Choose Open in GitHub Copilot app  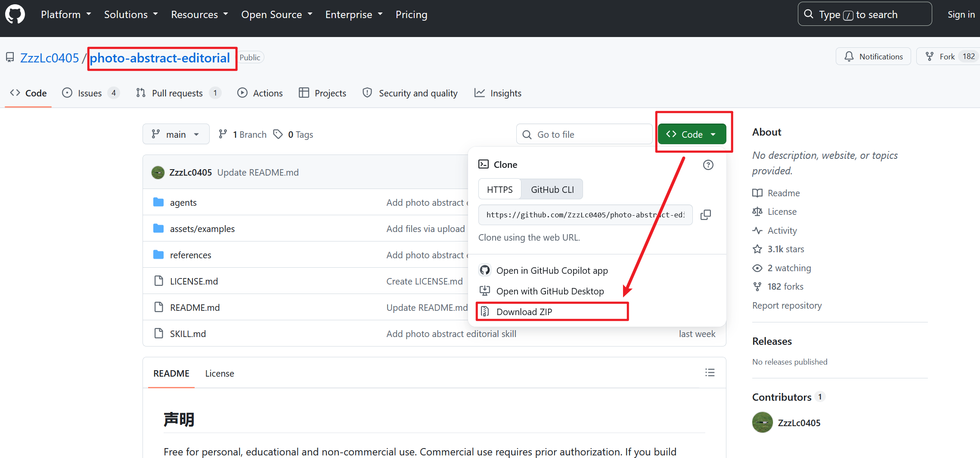click(552, 270)
